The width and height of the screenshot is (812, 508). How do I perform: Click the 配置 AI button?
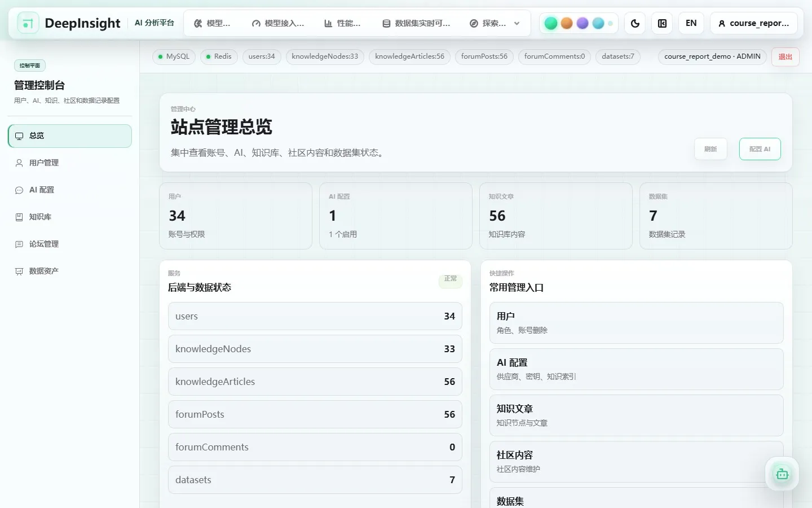(x=760, y=149)
